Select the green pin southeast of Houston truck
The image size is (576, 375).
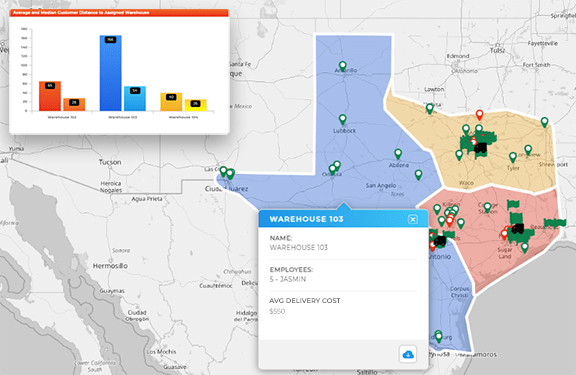525,248
